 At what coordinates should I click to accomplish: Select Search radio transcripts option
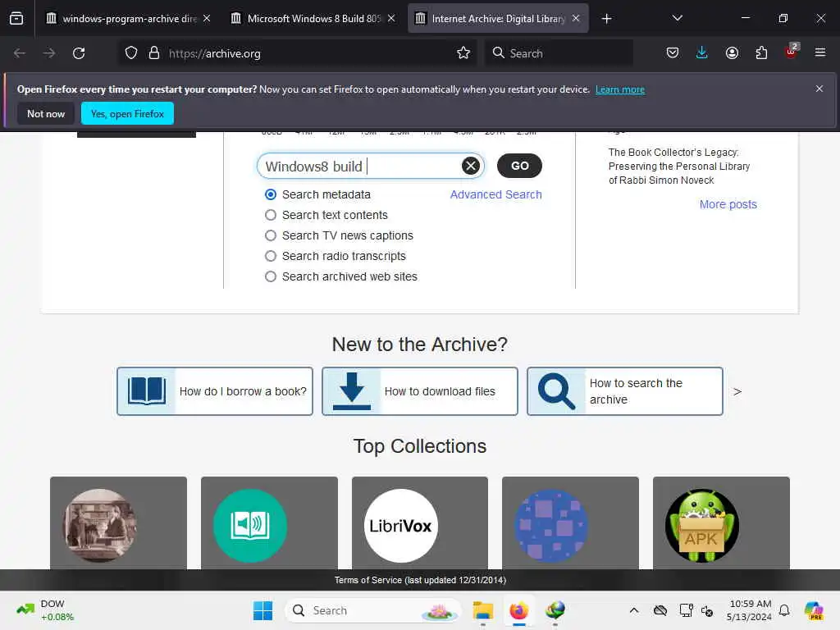[x=271, y=256]
